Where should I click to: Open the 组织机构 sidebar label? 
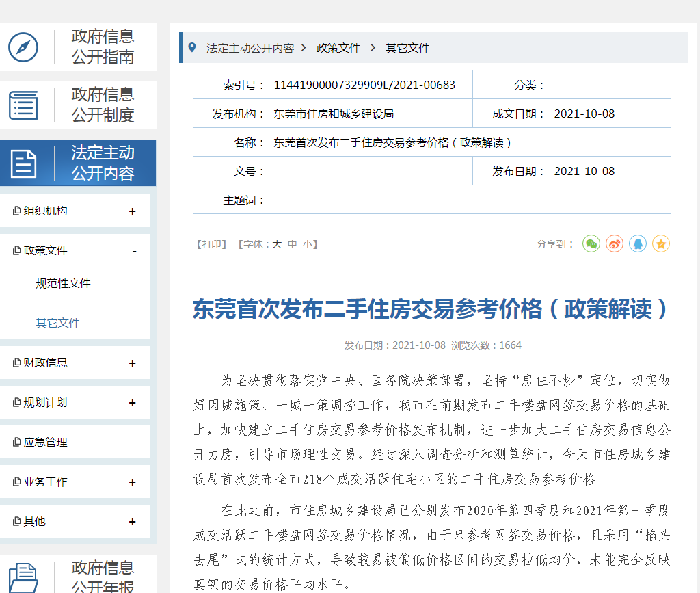(x=45, y=211)
